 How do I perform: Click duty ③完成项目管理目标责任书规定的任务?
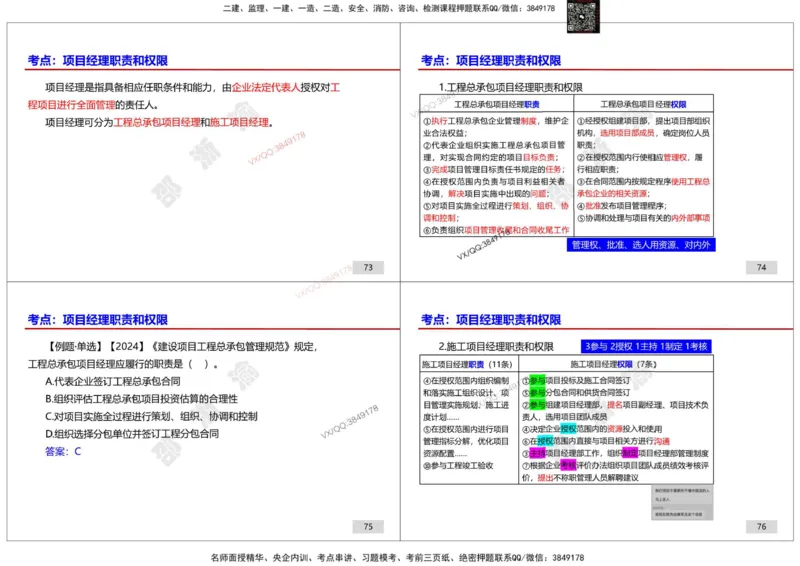[493, 169]
